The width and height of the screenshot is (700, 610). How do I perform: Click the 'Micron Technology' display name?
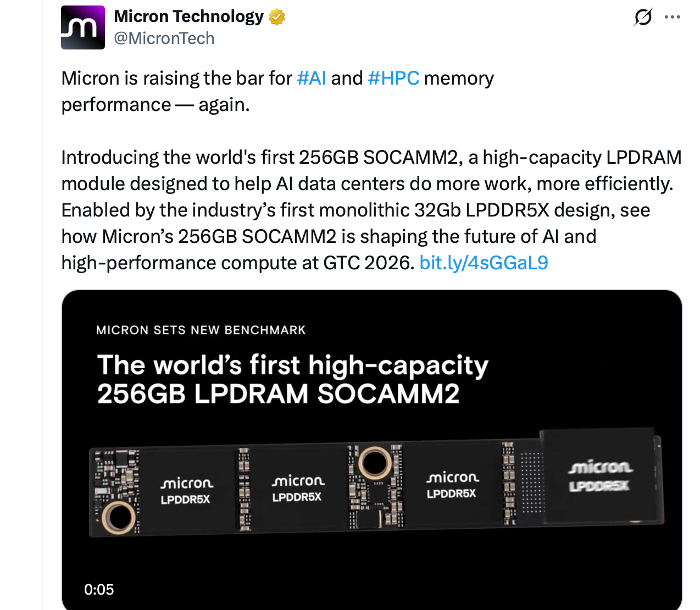(188, 16)
